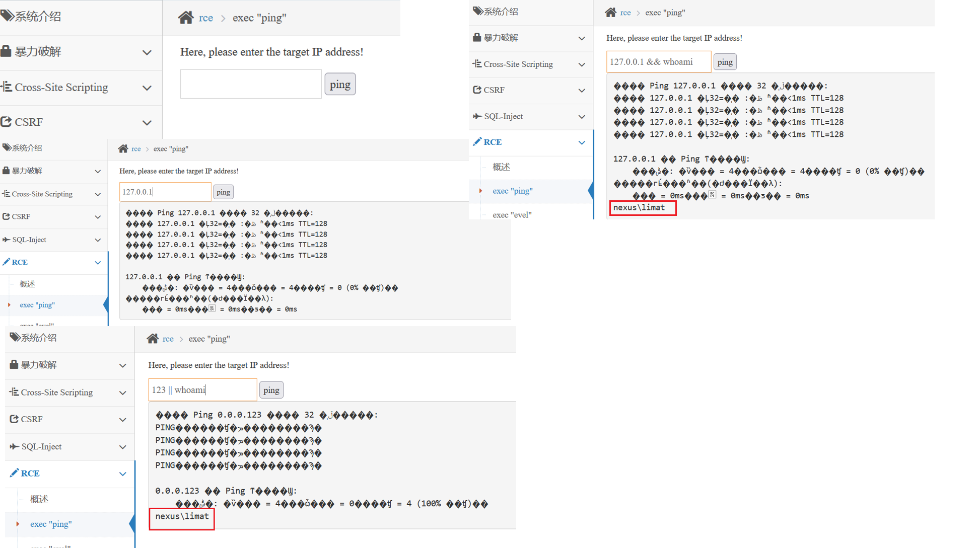This screenshot has width=980, height=548.
Task: Click CSRF share icon in the empty-input panel sidebar
Action: (x=6, y=122)
